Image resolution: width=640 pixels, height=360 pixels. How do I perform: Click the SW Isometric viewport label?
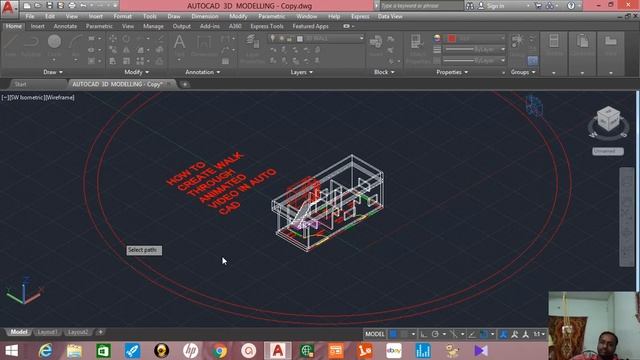coord(27,98)
